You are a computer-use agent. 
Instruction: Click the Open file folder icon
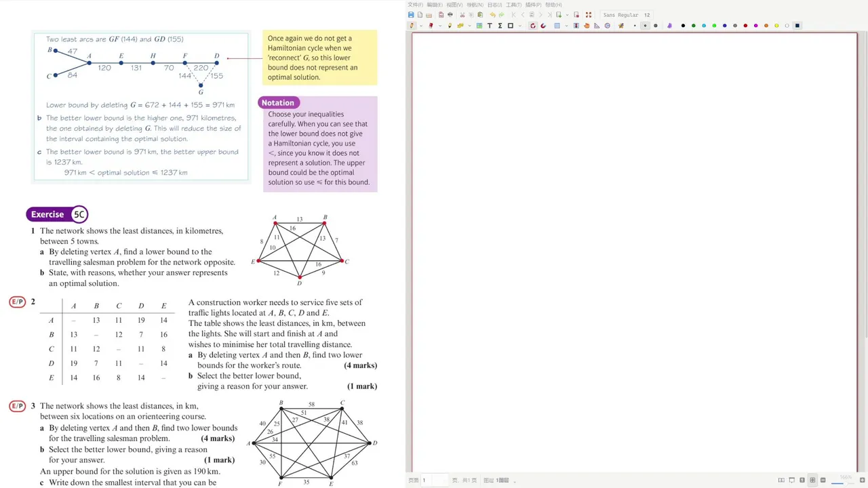(429, 14)
